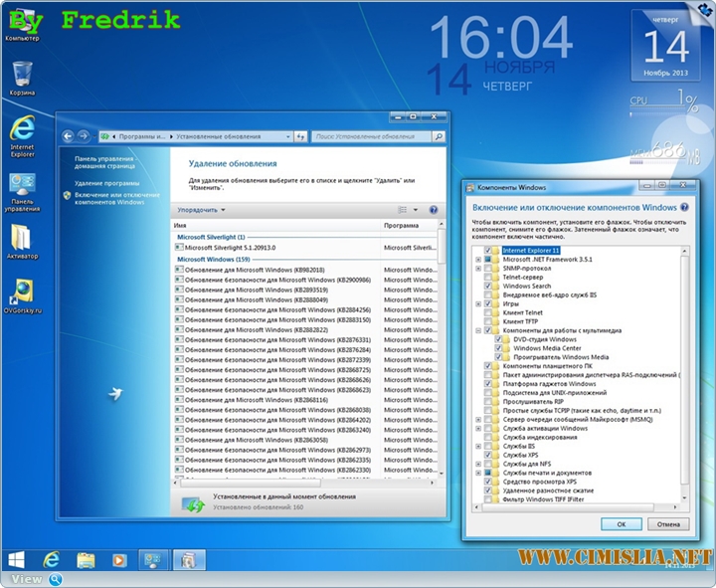Open the Упорядочить dropdown menu
The width and height of the screenshot is (716, 588).
pyautogui.click(x=201, y=210)
